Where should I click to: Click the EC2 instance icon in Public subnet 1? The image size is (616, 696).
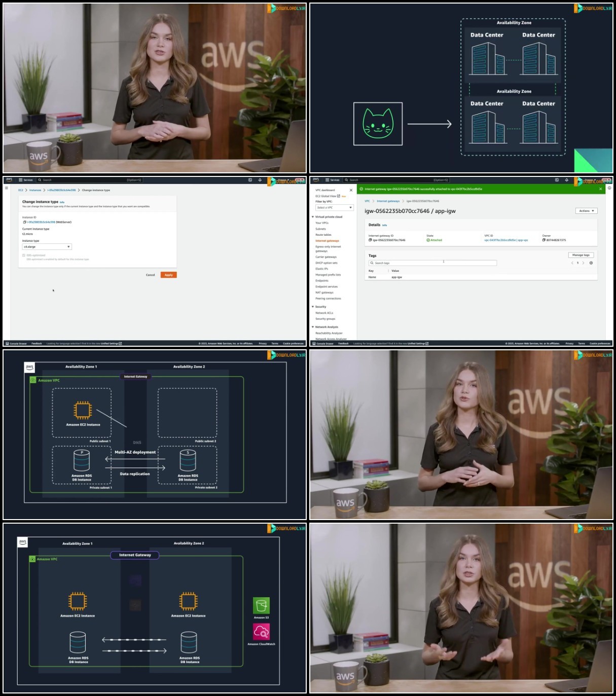[83, 410]
